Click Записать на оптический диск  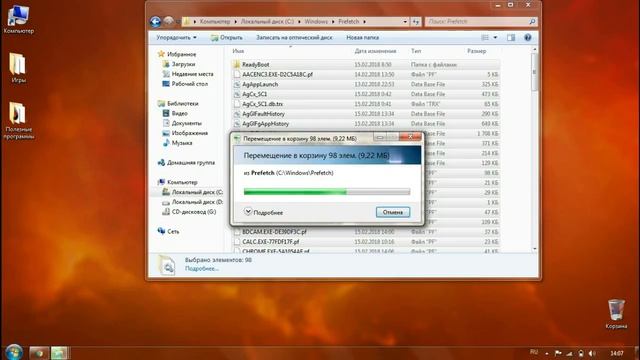(294, 38)
